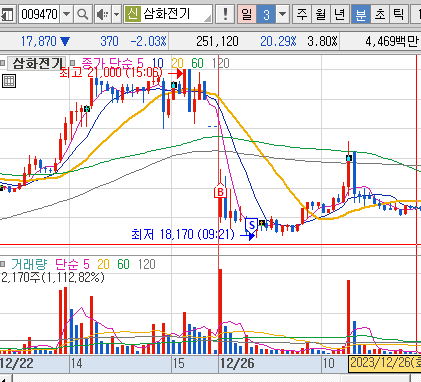This screenshot has height=382, width=421.
Task: Click the magnifier stock search icon
Action: 83,14
